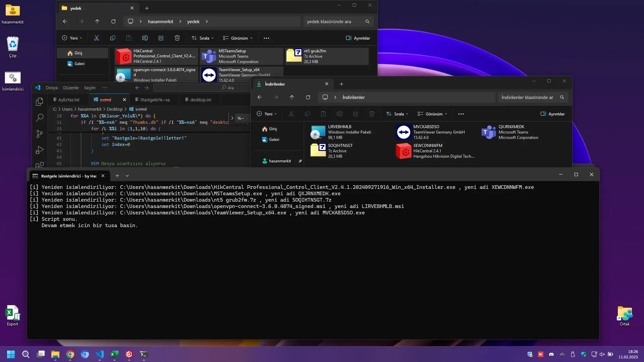This screenshot has width=644, height=362.
Task: Open File Explorer from taskbar
Action: (x=55, y=354)
